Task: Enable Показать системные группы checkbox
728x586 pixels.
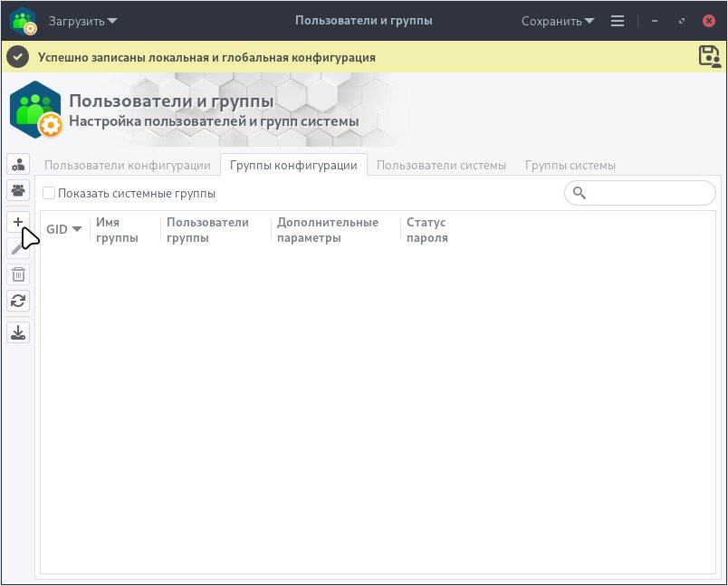Action: pos(49,193)
